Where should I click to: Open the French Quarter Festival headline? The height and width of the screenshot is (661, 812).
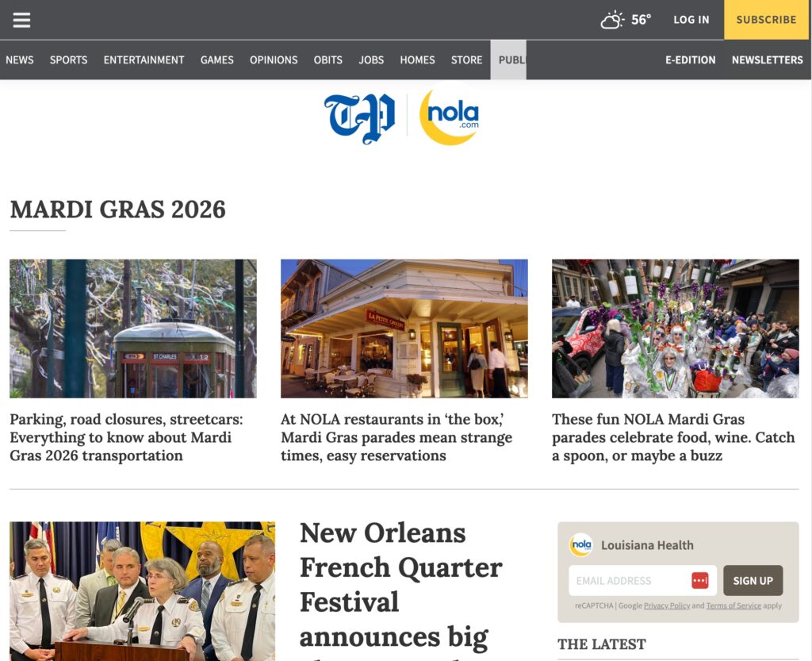pyautogui.click(x=400, y=584)
